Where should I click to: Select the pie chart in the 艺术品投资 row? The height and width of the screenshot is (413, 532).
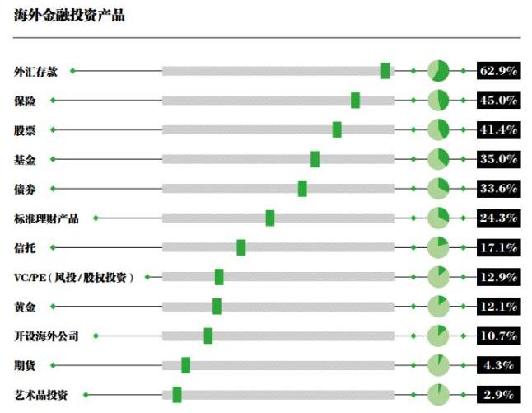pyautogui.click(x=438, y=395)
